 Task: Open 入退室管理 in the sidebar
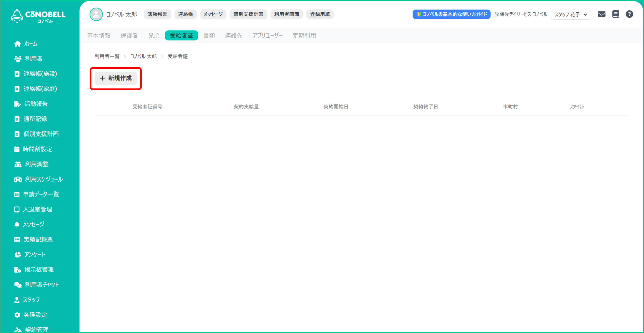click(x=37, y=209)
